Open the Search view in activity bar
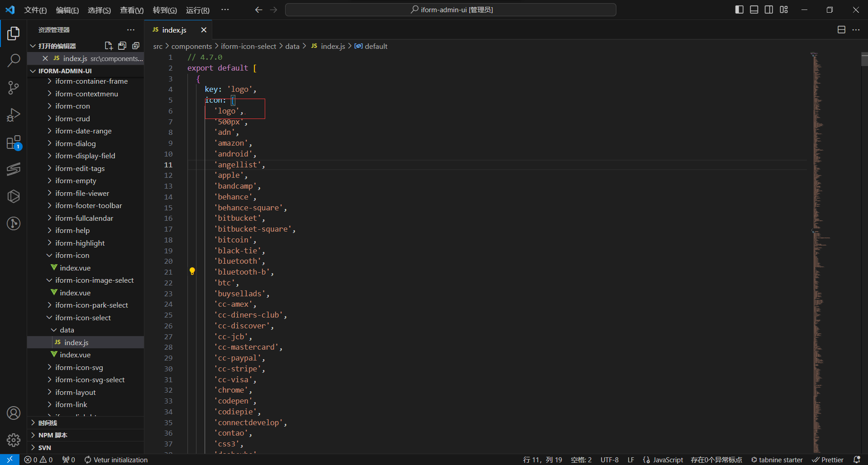 point(14,60)
